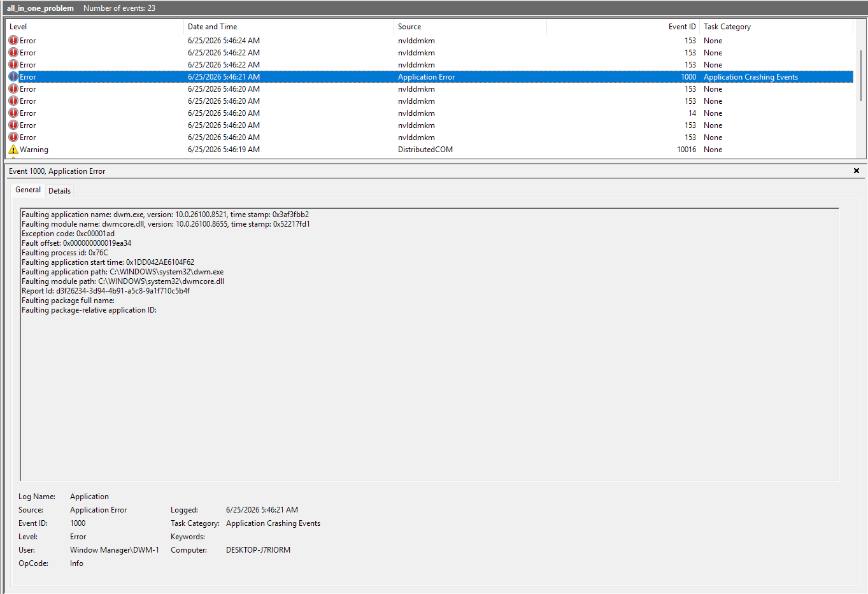The image size is (868, 594).
Task: Click the 'Faulting application name: dwm.exe' line
Action: 165,215
